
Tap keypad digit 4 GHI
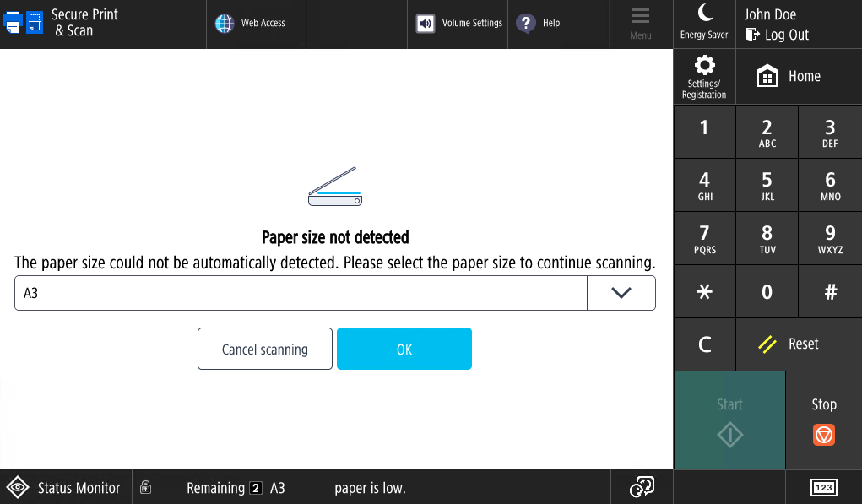704,185
